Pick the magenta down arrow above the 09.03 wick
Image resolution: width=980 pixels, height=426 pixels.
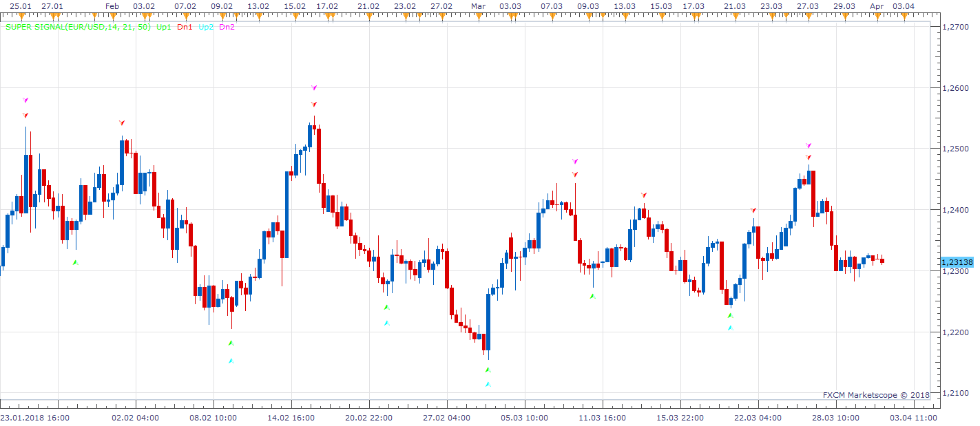pos(575,161)
